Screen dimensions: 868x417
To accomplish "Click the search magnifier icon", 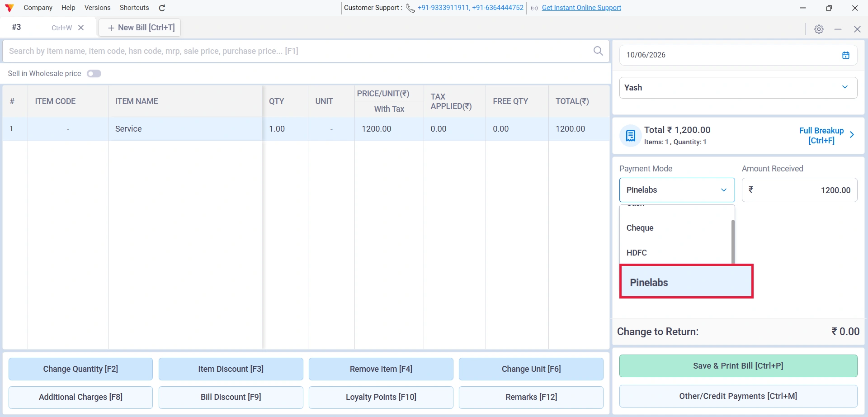I will (x=598, y=51).
